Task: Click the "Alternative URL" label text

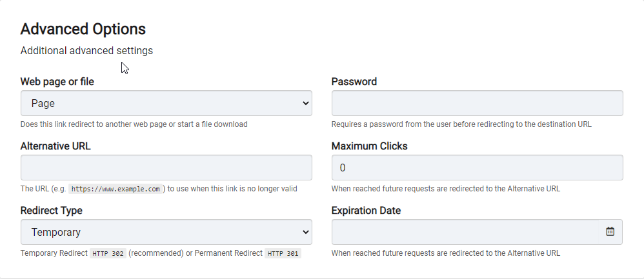Action: click(55, 146)
